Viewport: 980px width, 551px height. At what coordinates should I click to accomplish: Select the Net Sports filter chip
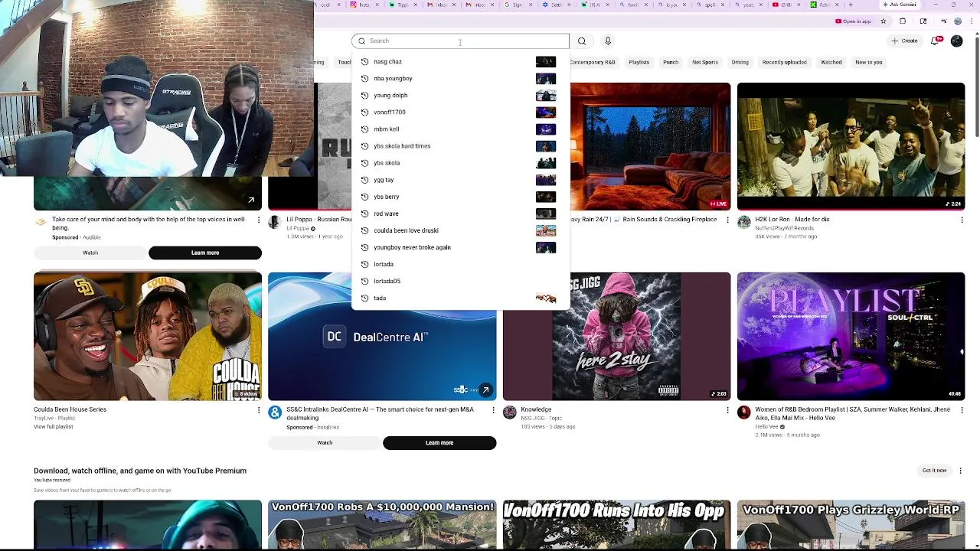704,62
